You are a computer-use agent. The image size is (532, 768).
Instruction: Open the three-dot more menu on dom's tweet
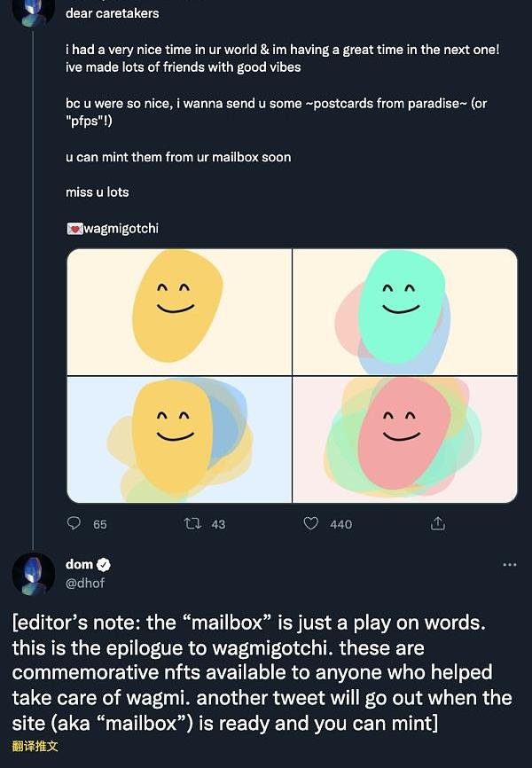pyautogui.click(x=509, y=565)
